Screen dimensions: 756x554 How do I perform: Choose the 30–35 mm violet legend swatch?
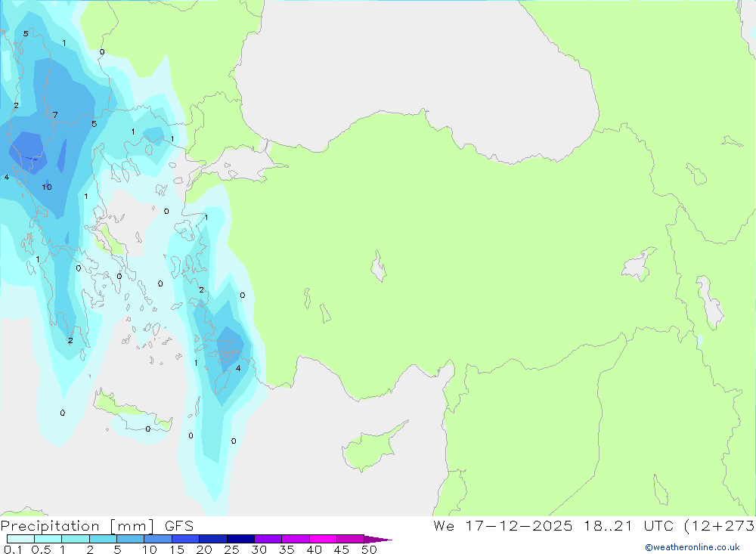(x=268, y=539)
